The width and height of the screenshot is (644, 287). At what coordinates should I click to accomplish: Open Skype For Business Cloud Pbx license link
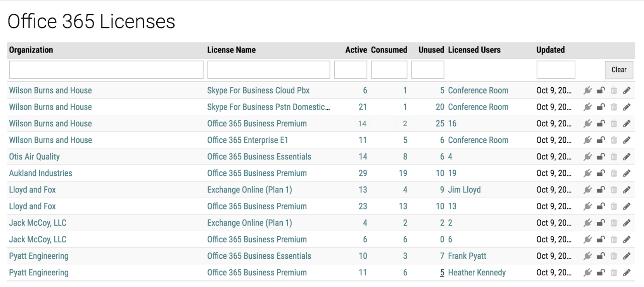pyautogui.click(x=258, y=90)
